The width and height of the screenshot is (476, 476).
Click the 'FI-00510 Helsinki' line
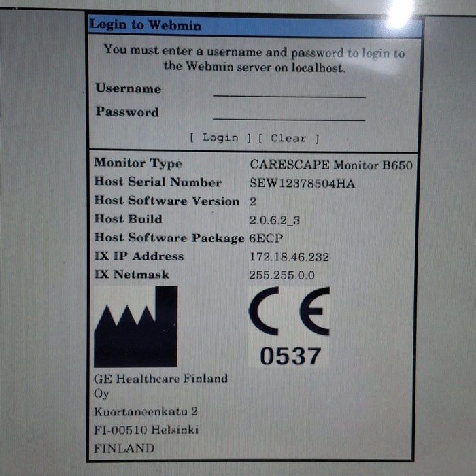point(146,430)
